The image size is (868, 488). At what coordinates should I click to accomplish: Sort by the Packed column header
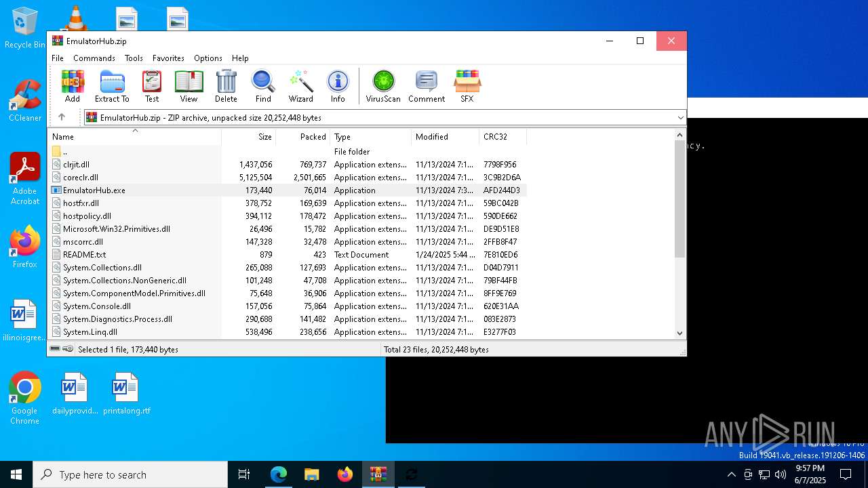click(303, 137)
